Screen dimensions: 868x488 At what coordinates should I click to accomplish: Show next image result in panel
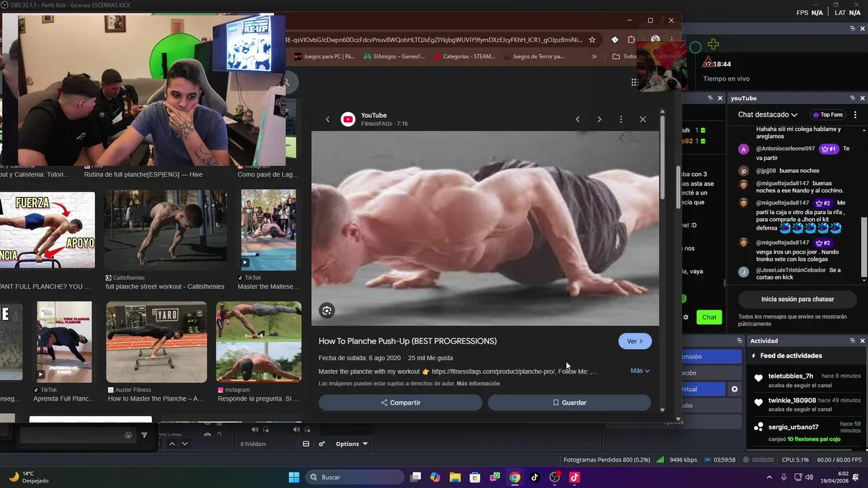(599, 119)
